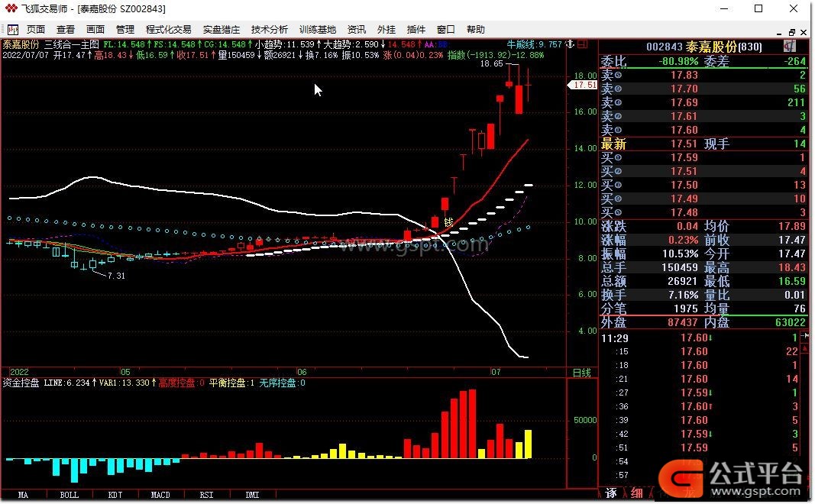
Task: Open the 技术分析 menu
Action: [x=269, y=30]
